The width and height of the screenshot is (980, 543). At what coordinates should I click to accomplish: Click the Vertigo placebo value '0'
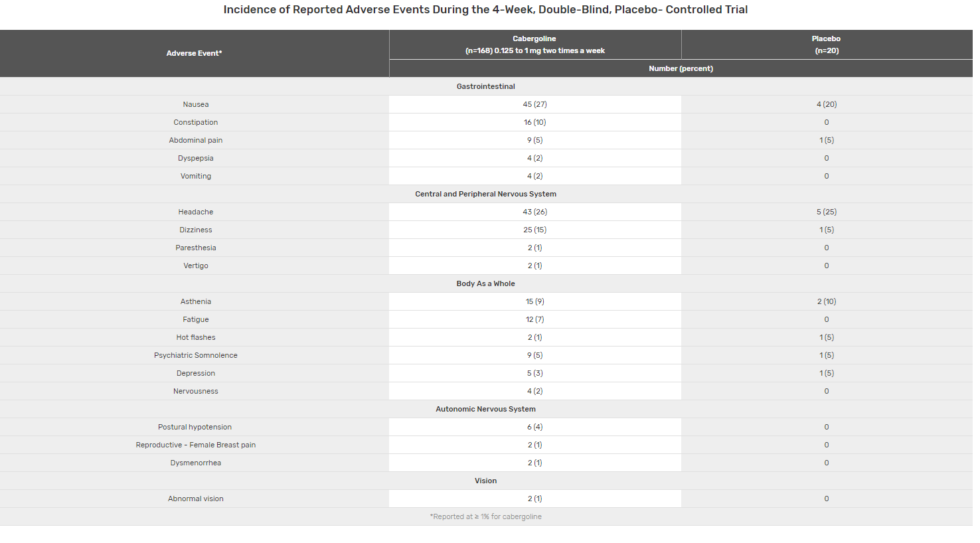coord(827,266)
